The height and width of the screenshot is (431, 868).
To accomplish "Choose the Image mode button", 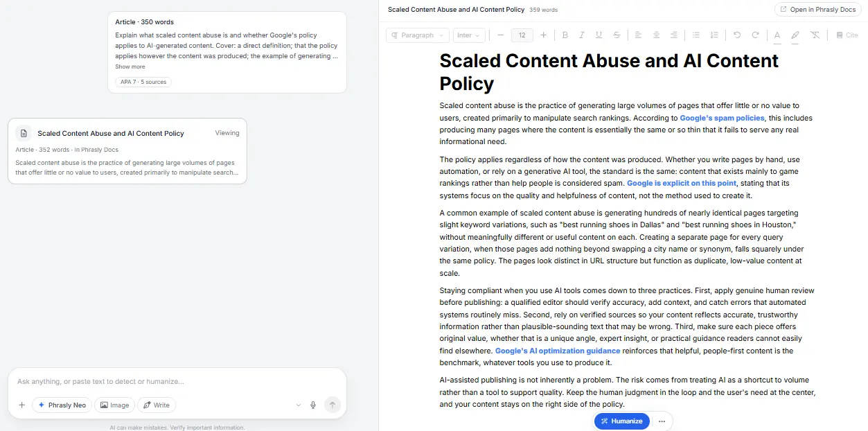I will click(x=114, y=405).
